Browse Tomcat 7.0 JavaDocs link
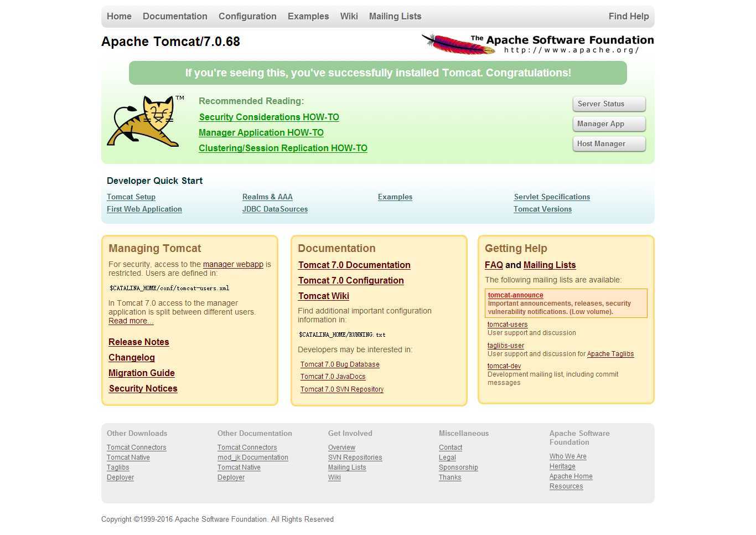 point(333,377)
